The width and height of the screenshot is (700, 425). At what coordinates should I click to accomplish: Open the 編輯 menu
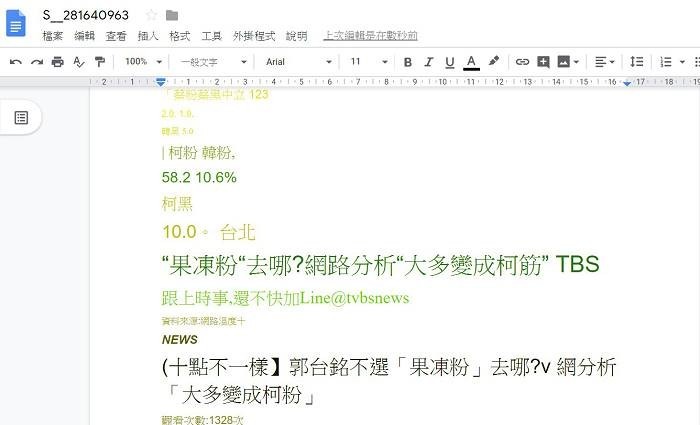pyautogui.click(x=84, y=36)
